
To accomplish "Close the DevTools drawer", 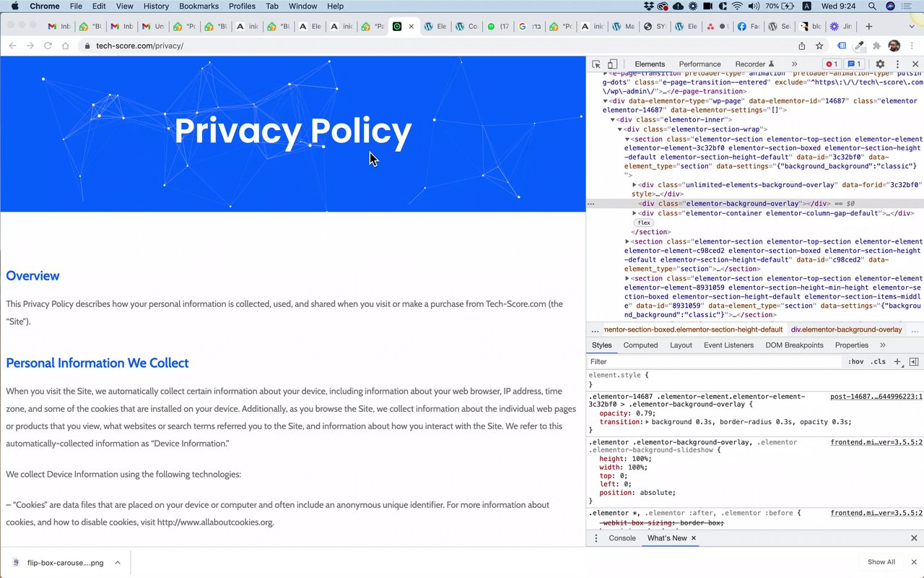I will (x=914, y=538).
